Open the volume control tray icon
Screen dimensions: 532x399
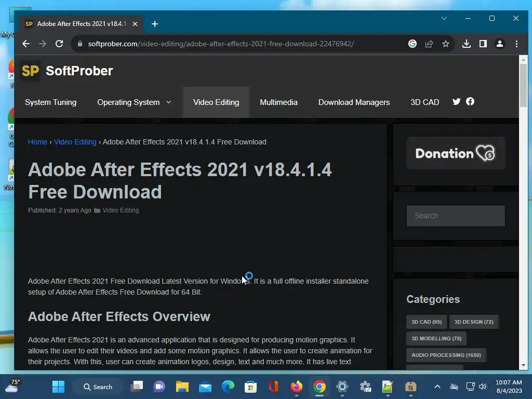(x=483, y=387)
